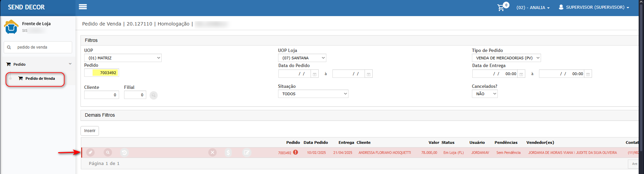644x174 pixels.
Task: Open the shopping cart icon
Action: tap(501, 8)
